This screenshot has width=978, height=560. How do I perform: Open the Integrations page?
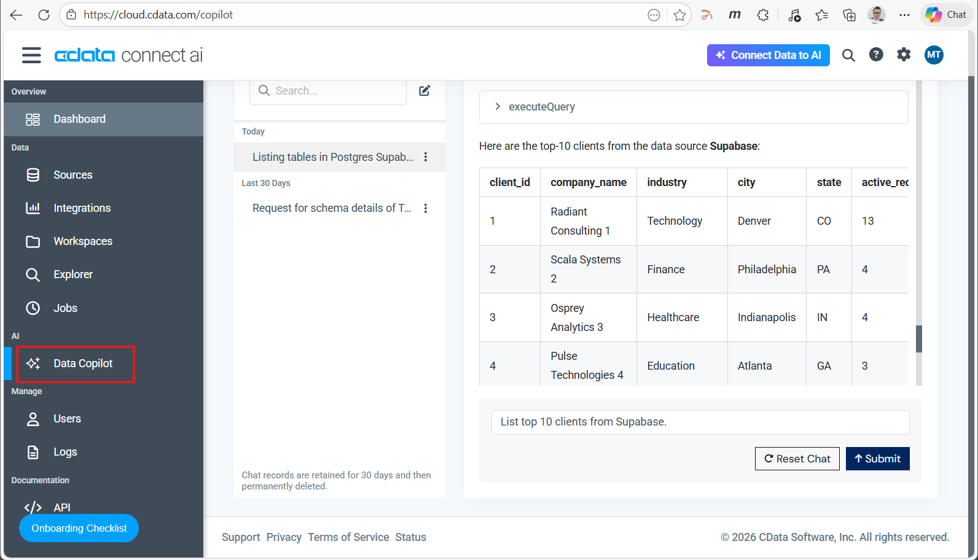pos(82,208)
